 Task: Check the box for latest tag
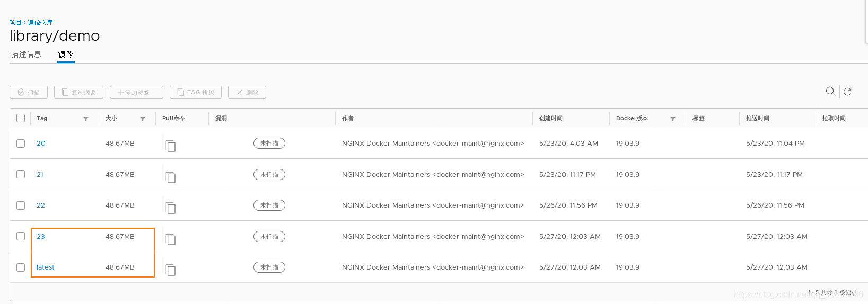click(21, 267)
